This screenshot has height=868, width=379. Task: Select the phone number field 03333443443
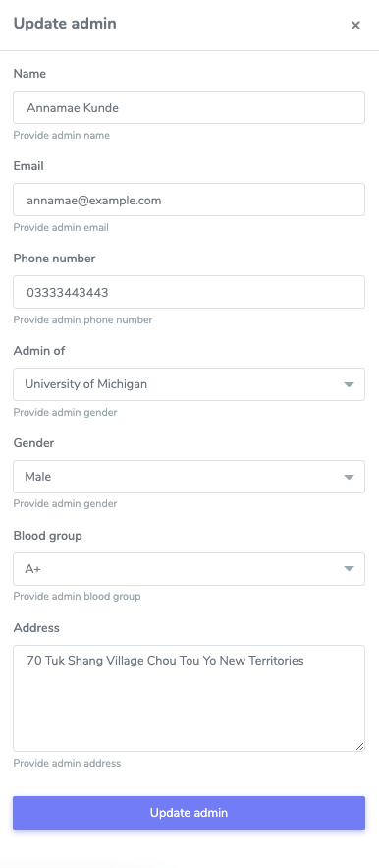click(x=189, y=292)
